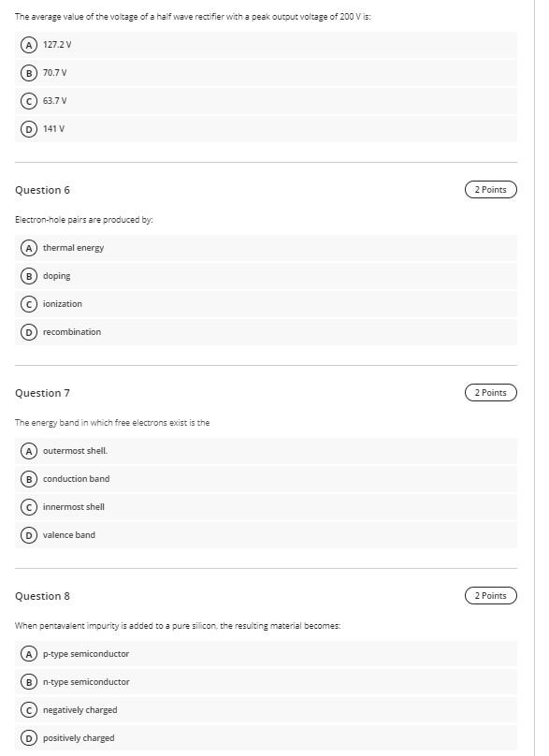Select positively charged option
Screen dimensions: 549x756
266,737
